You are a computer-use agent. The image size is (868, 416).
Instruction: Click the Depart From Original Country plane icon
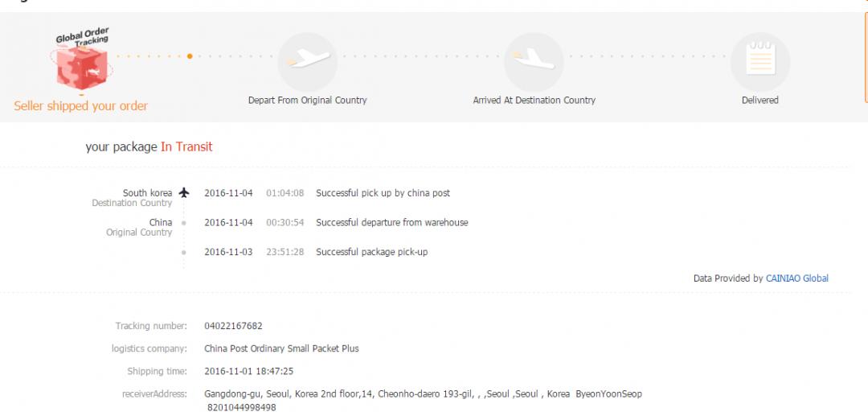point(307,61)
